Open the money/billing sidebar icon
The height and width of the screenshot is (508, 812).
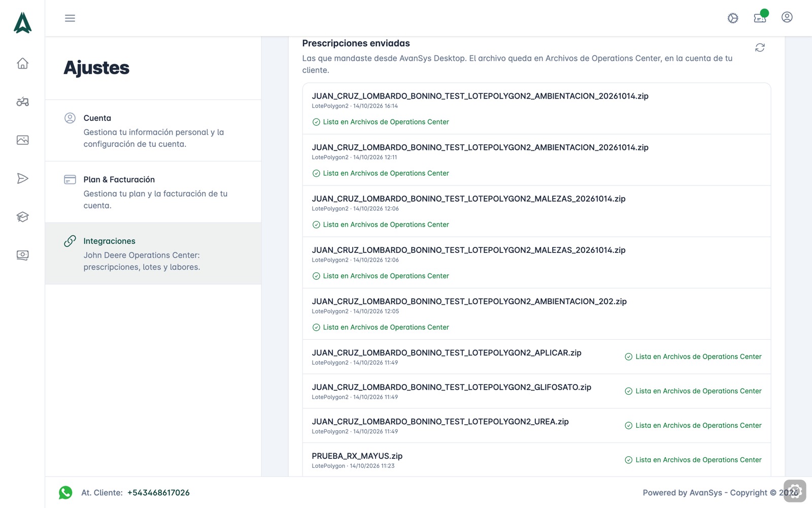22,255
